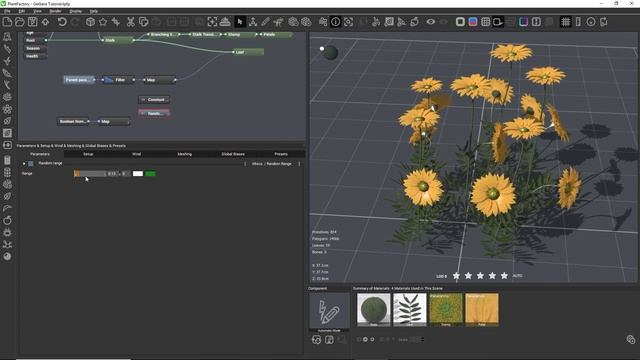Switch to the Wind tab
The image size is (640, 360).
[136, 154]
